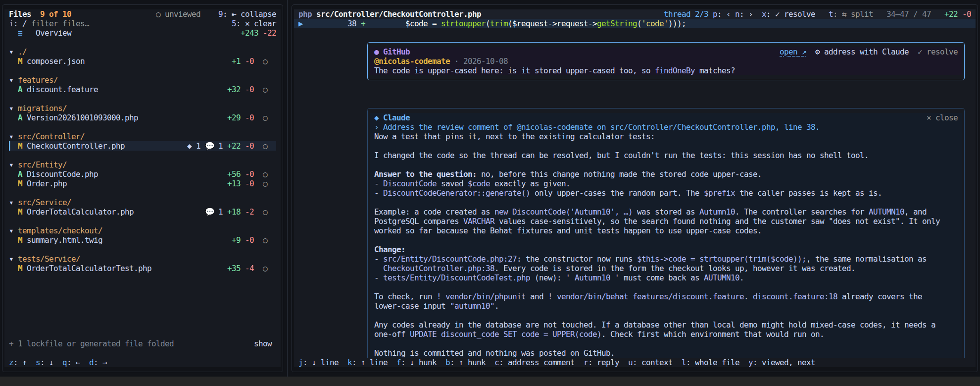Mark composer.json as viewed
This screenshot has width=980, height=386.
[265, 62]
